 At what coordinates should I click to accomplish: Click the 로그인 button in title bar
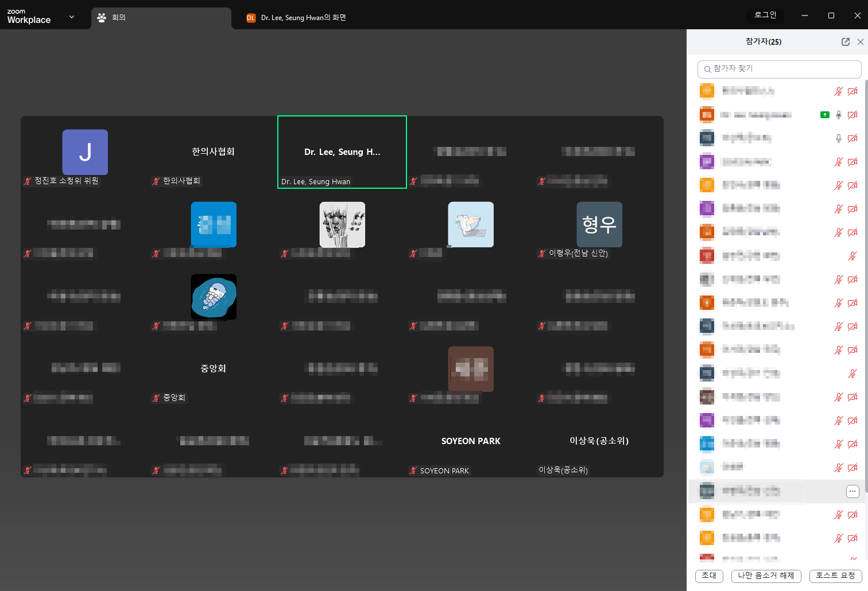(x=765, y=15)
